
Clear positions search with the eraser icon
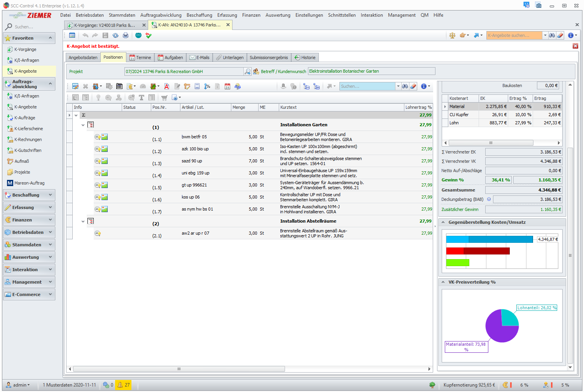(413, 86)
